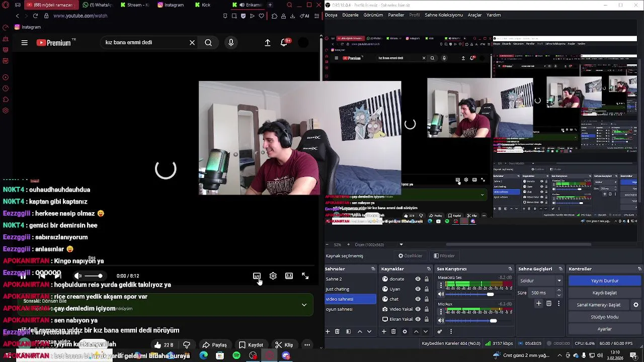Image resolution: width=644 pixels, height=362 pixels.
Task: Open Spotify from the taskbar
Action: click(236, 356)
